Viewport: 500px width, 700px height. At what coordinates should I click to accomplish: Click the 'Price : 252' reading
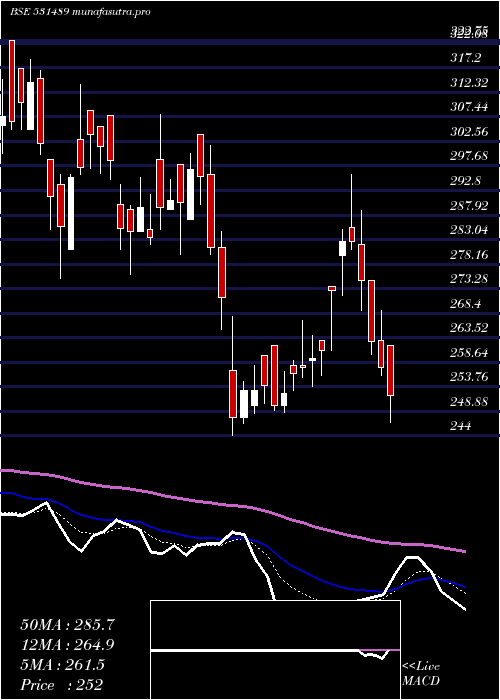coord(61,685)
